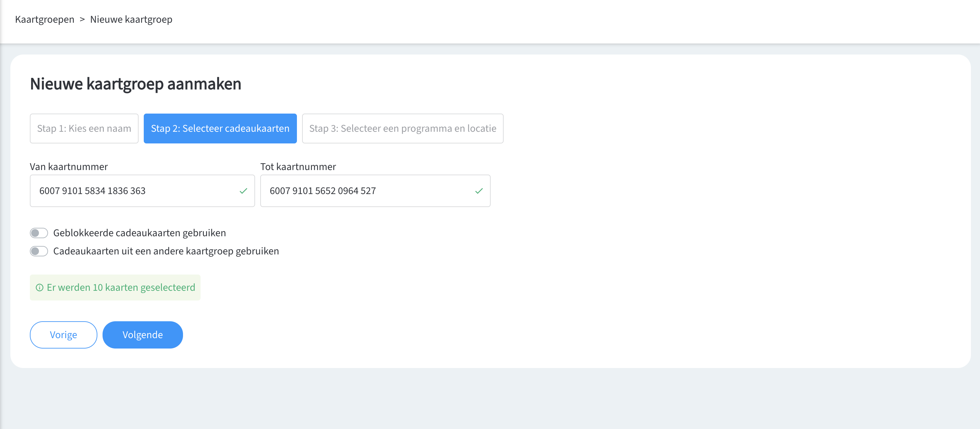This screenshot has width=980, height=429.
Task: Click the 'Tot kaartnummer' field label
Action: click(x=298, y=166)
